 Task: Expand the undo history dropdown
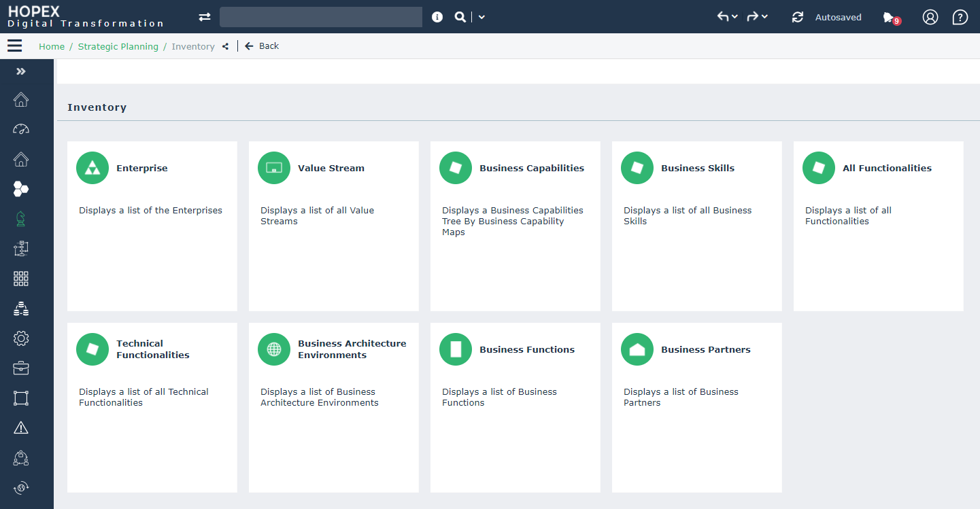(x=734, y=18)
